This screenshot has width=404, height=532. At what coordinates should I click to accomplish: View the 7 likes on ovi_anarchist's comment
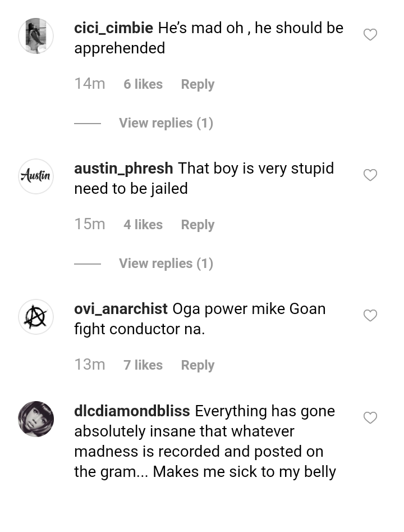click(x=143, y=365)
